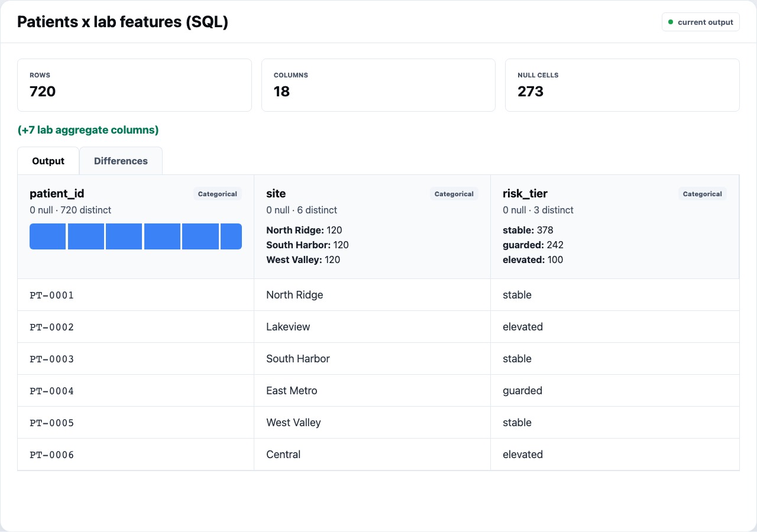Click the 'North Ridge: 120' summary value

(x=304, y=230)
